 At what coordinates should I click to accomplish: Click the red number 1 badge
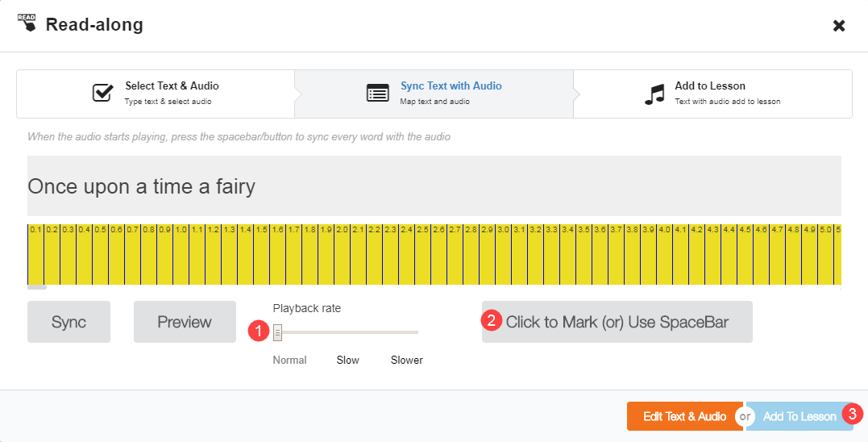click(x=258, y=331)
